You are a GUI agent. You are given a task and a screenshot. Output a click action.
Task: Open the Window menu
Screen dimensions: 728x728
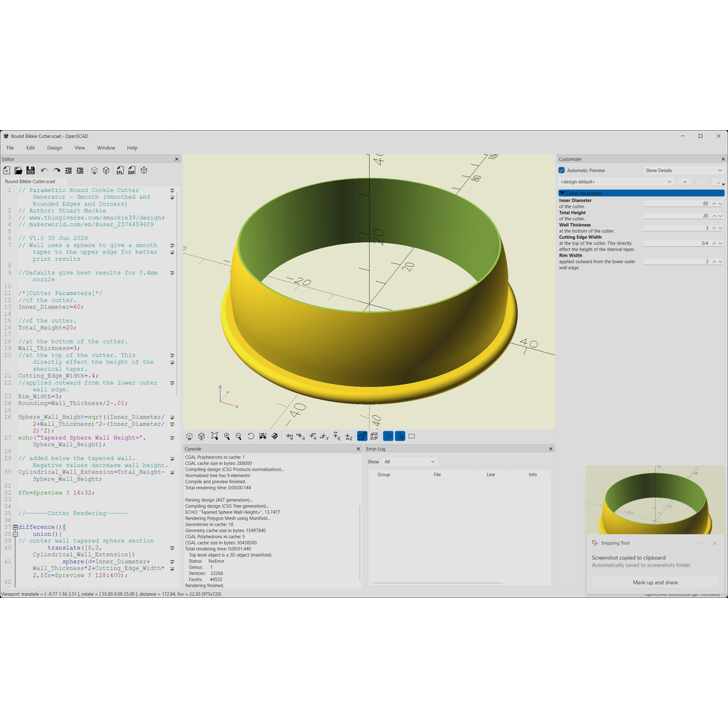[x=106, y=148]
